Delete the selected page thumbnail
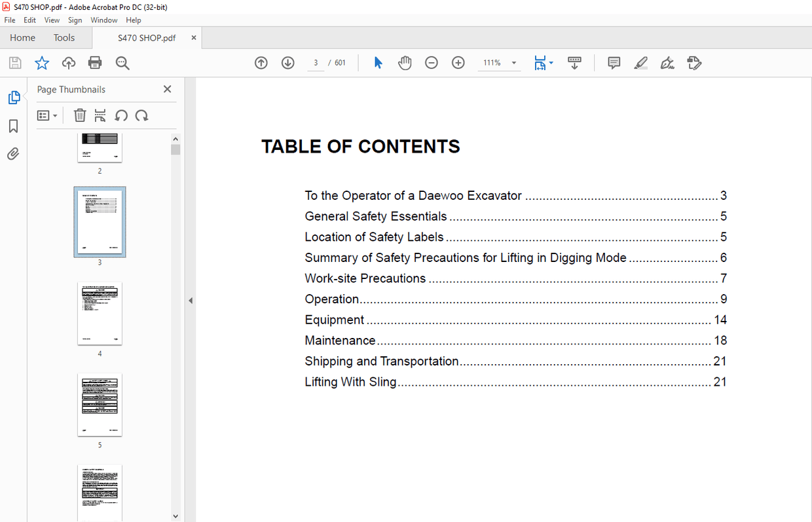 [79, 115]
